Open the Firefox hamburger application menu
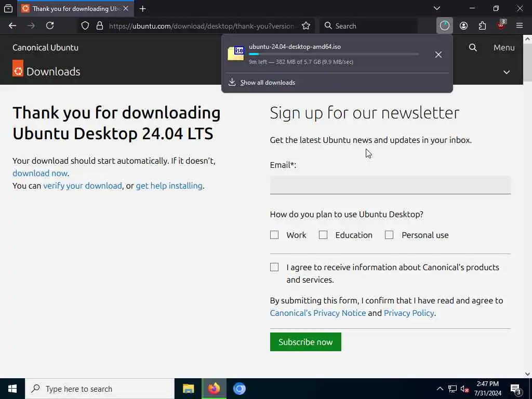The width and height of the screenshot is (532, 399). 520,26
